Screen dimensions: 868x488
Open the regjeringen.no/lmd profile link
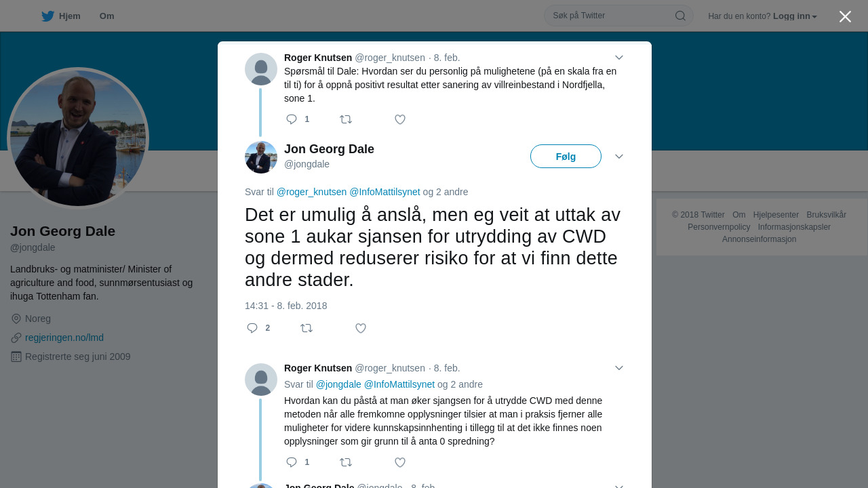point(64,338)
